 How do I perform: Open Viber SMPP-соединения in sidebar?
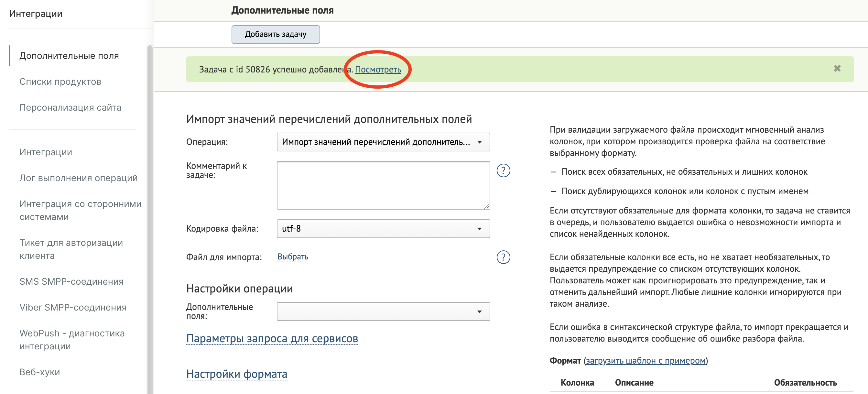[x=73, y=307]
